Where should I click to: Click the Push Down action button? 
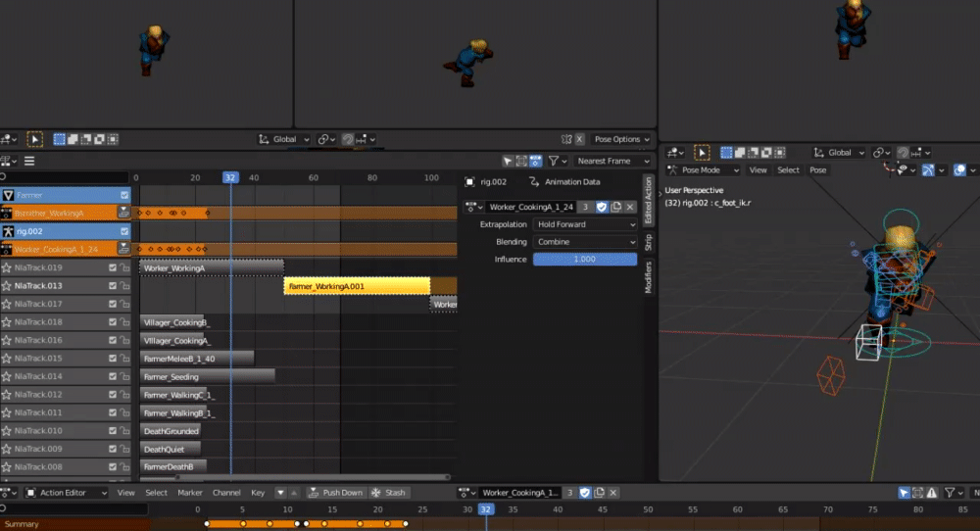[x=335, y=493]
